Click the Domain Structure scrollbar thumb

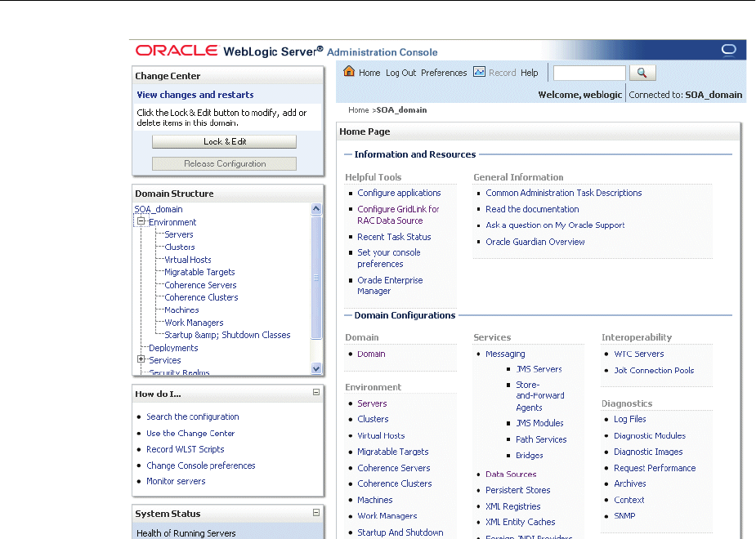pyautogui.click(x=316, y=278)
